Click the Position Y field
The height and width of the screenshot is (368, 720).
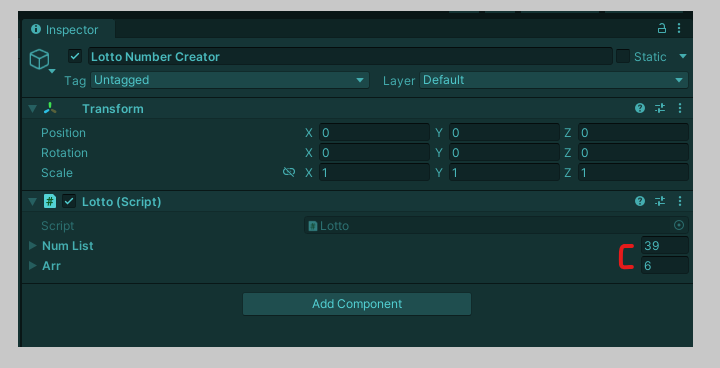click(x=504, y=133)
